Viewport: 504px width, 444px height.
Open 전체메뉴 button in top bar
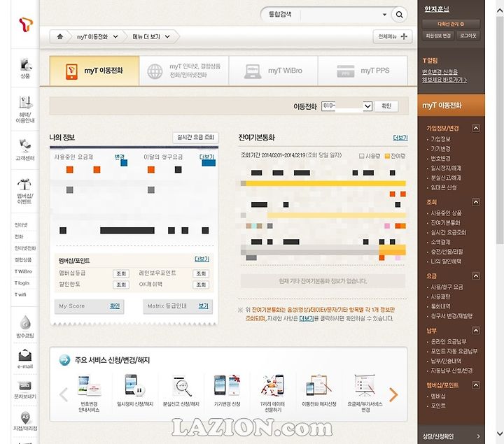(393, 36)
